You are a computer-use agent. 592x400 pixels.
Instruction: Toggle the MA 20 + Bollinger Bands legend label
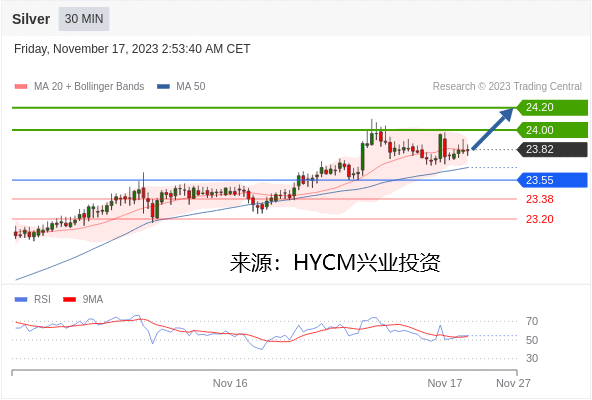coord(89,86)
